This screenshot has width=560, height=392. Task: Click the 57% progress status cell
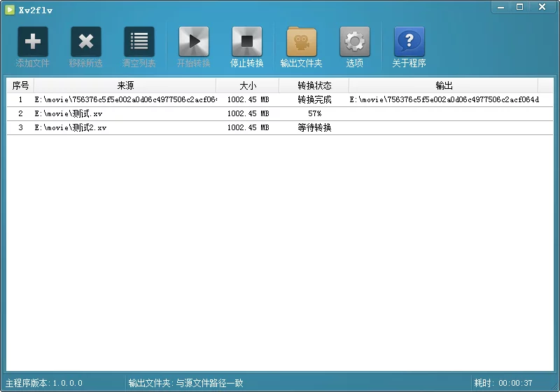click(314, 113)
